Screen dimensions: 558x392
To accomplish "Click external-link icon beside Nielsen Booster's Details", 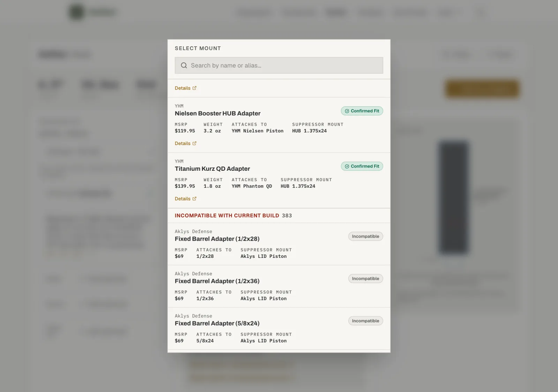I will pyautogui.click(x=195, y=144).
